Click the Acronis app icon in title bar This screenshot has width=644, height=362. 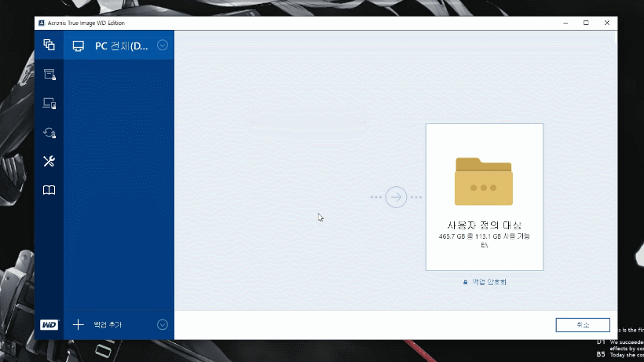tap(42, 23)
